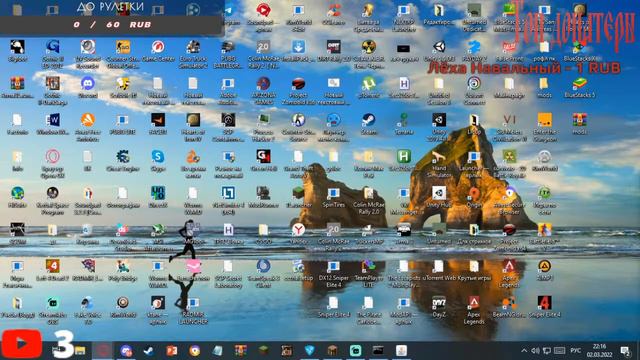This screenshot has width=640, height=360.
Task: Open the Game Center shortcut
Action: click(x=158, y=47)
